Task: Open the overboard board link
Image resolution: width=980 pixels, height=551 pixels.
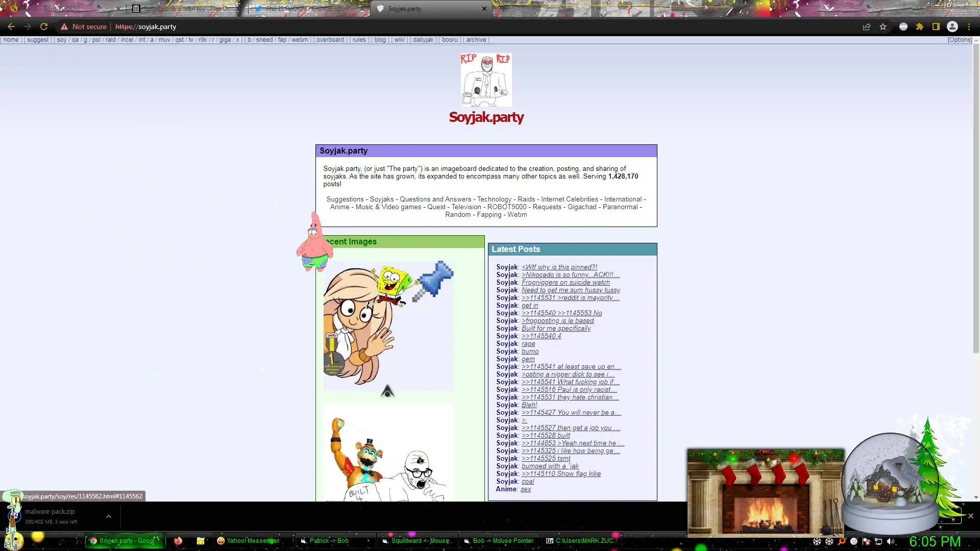Action: [x=330, y=40]
